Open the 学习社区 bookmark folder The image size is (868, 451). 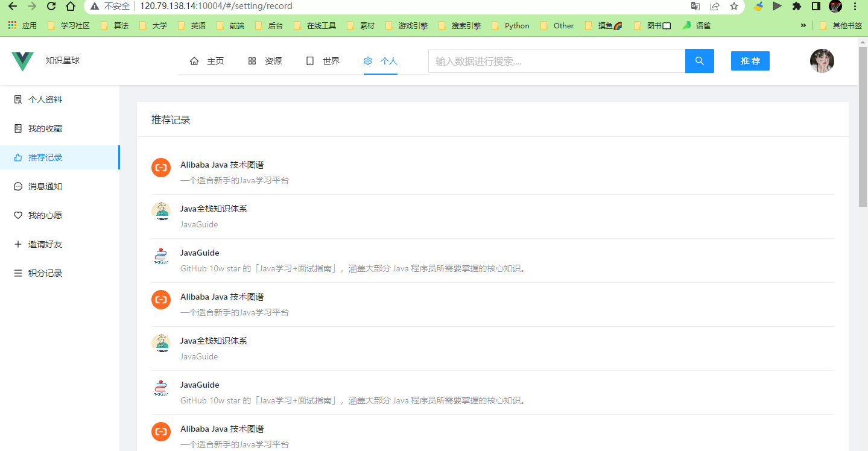(x=68, y=26)
